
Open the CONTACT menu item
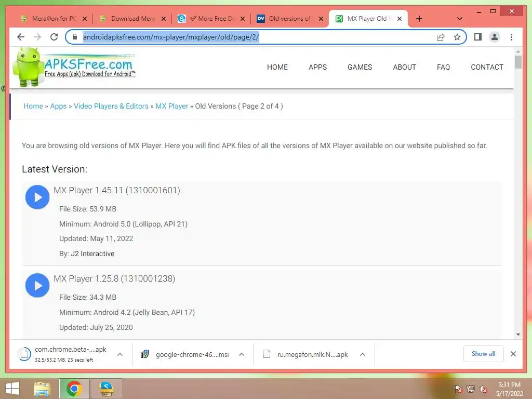coord(487,67)
